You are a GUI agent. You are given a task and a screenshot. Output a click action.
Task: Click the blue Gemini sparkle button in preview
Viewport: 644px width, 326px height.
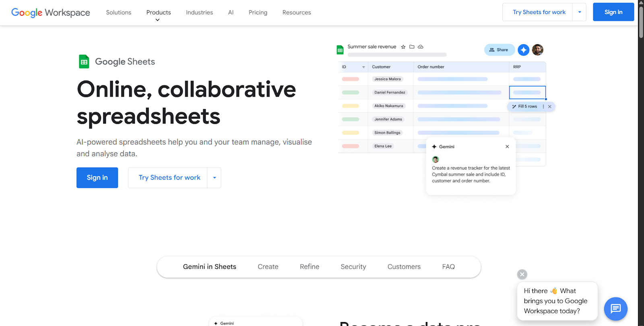(x=523, y=50)
